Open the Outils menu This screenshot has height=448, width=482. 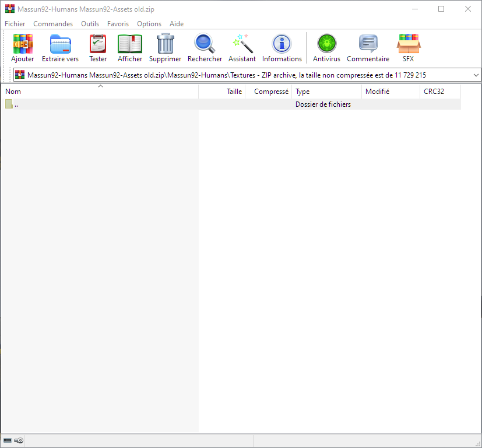(x=90, y=24)
